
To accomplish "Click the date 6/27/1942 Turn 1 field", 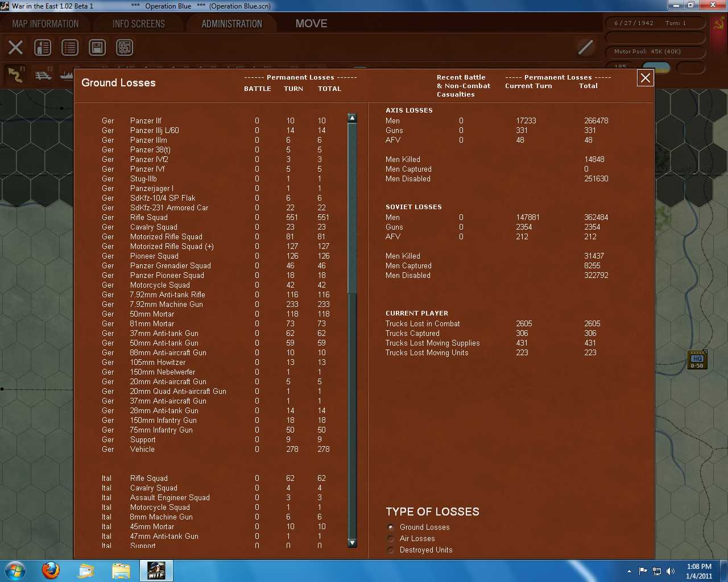I will click(x=654, y=23).
